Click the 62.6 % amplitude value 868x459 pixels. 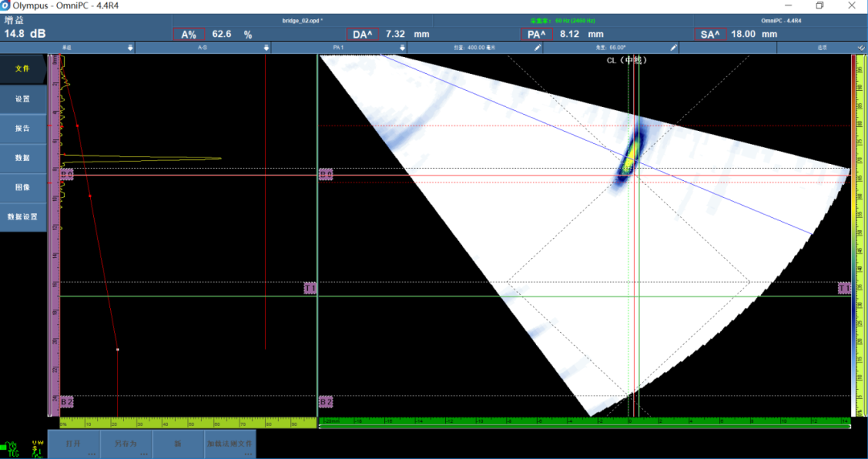click(x=232, y=35)
